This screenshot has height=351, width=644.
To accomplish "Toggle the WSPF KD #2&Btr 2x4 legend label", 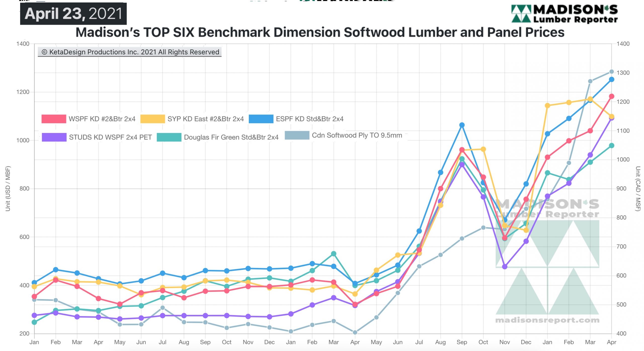I will [102, 119].
